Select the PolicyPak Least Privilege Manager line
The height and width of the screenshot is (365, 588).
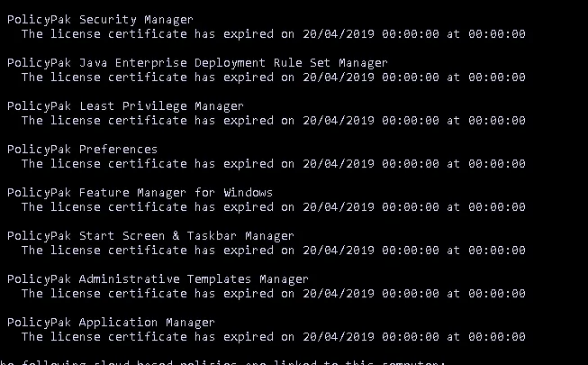(x=125, y=106)
